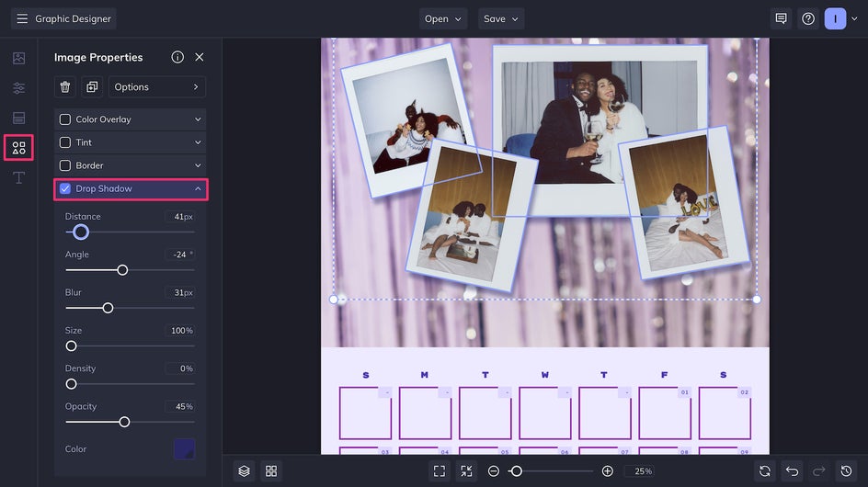Click the Options button
This screenshot has height=487, width=868.
[156, 87]
